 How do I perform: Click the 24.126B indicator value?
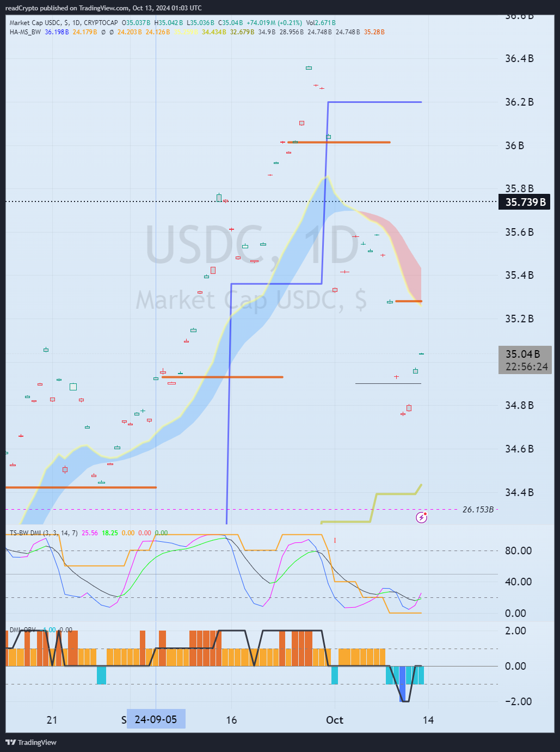point(158,32)
